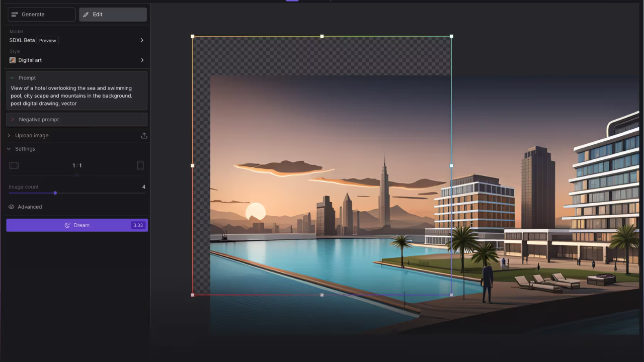The width and height of the screenshot is (644, 362).
Task: Click the upload image icon
Action: (x=144, y=136)
